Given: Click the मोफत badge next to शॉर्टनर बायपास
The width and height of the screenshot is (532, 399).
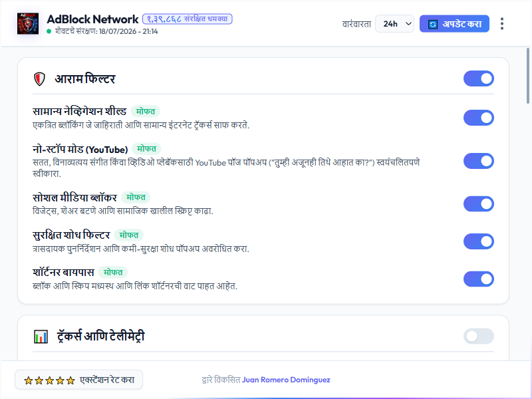Looking at the screenshot, I should coord(113,272).
